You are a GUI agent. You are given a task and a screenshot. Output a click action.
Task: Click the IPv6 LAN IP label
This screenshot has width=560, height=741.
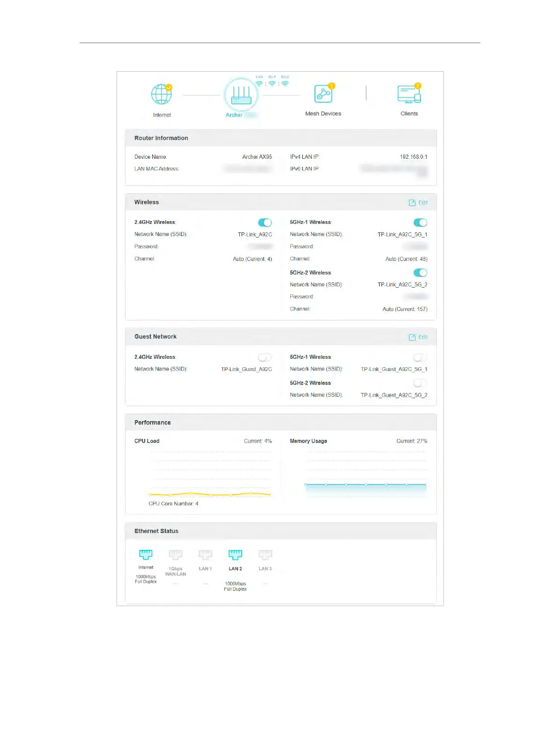coord(304,169)
